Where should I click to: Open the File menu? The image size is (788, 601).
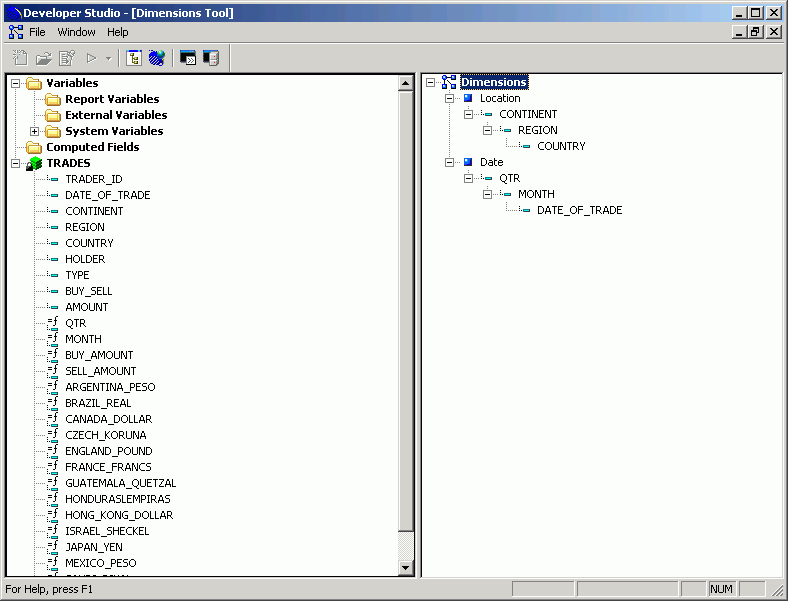(x=37, y=32)
